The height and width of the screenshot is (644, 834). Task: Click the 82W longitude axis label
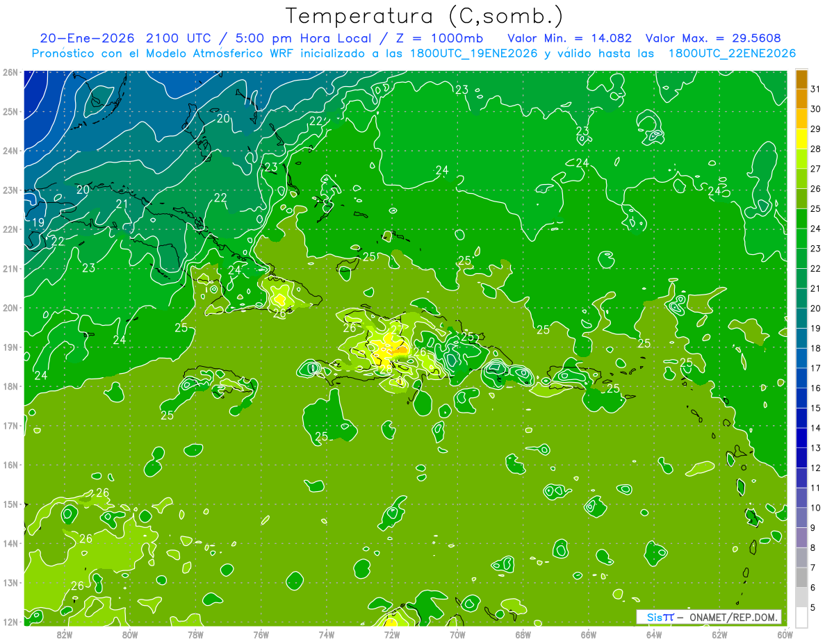(65, 634)
